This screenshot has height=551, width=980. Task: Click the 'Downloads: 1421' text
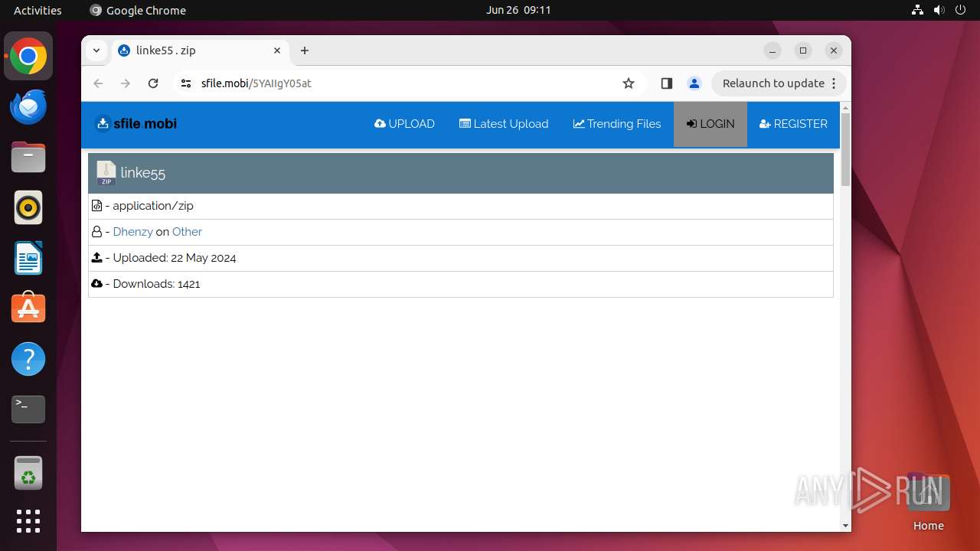tap(156, 284)
